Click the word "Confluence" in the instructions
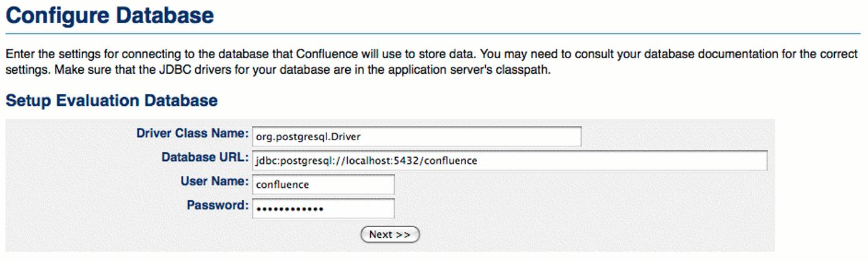 coord(325,54)
